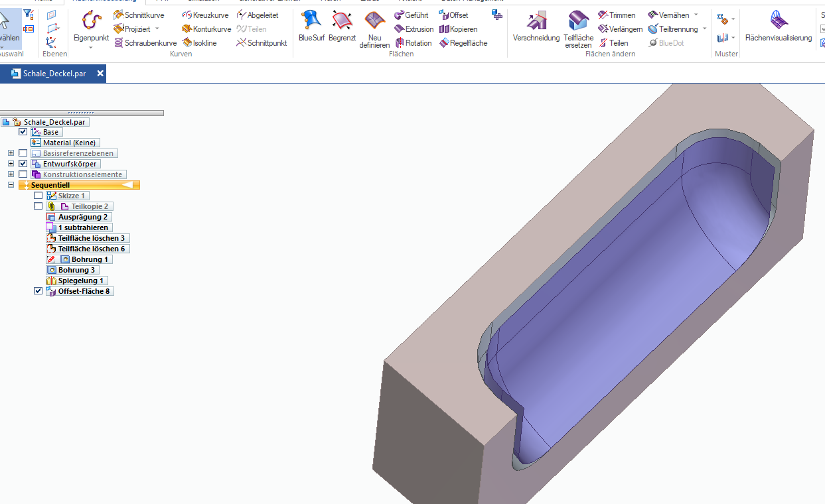The image size is (825, 504).
Task: Select the Trimmen tool
Action: 617,15
